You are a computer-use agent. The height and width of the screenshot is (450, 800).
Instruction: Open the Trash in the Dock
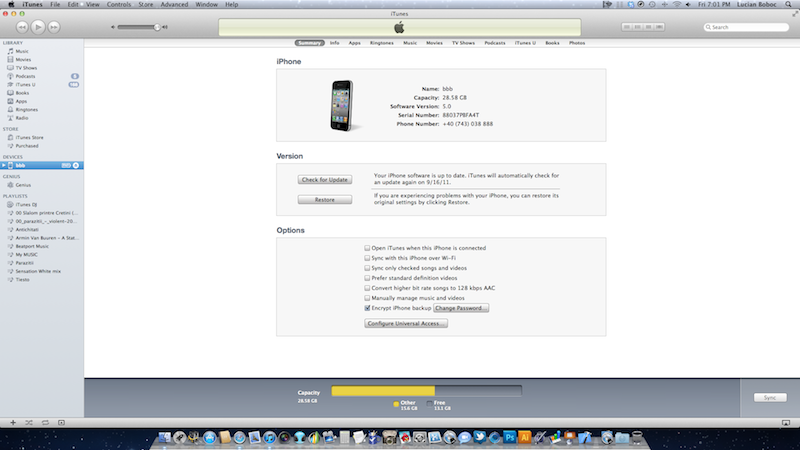click(637, 437)
